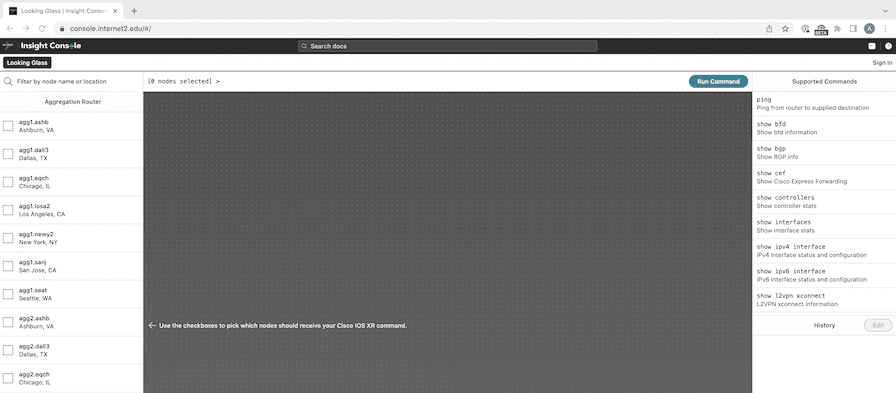Pick the show ipv4 interface command
This screenshot has height=393, width=896.
[x=824, y=251]
